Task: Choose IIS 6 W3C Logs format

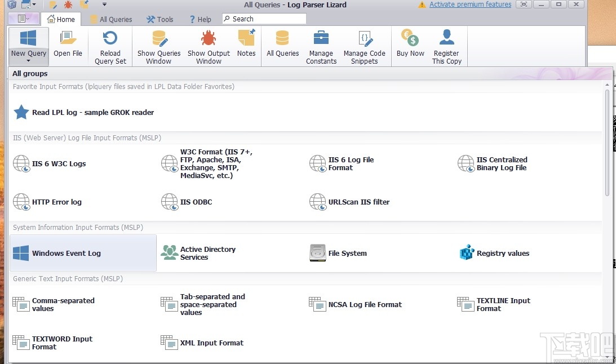Action: pos(83,164)
